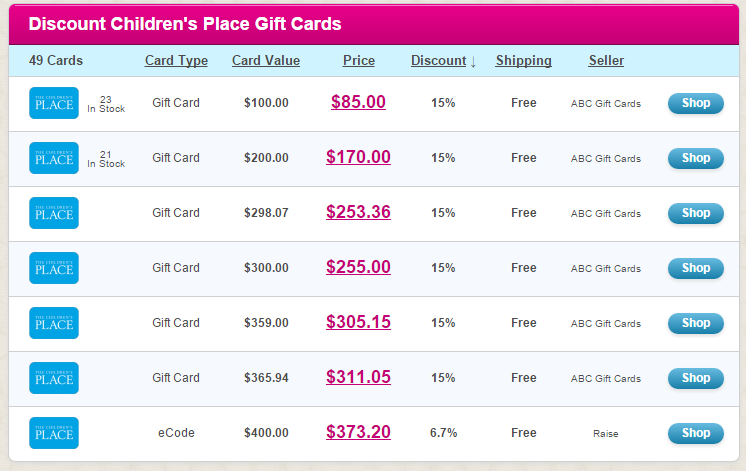This screenshot has height=471, width=746.
Task: Sort listings by Shipping header
Action: 523,61
